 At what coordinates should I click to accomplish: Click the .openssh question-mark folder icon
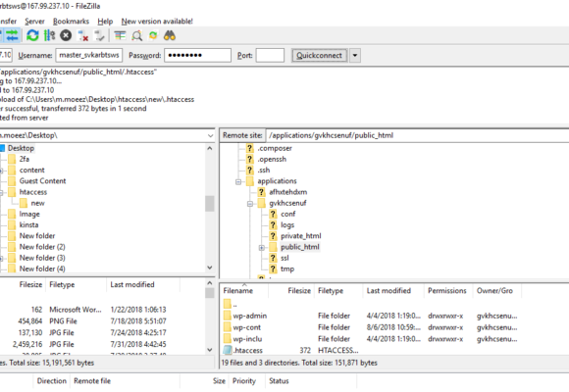pyautogui.click(x=249, y=159)
